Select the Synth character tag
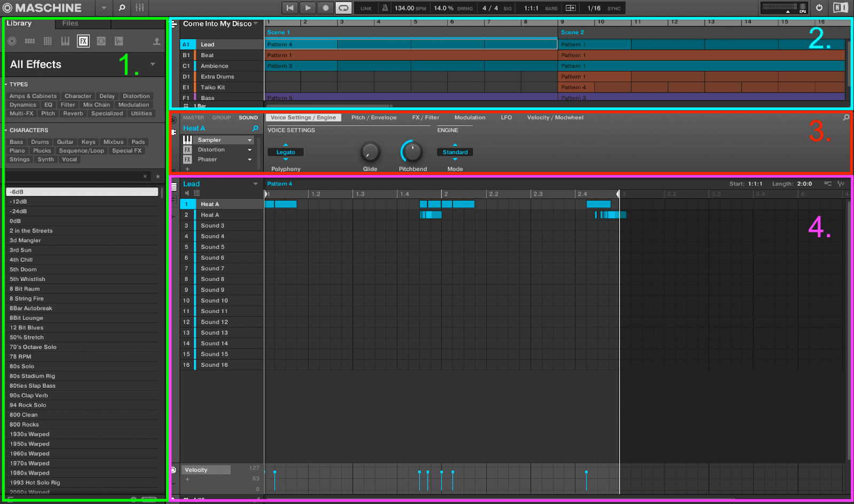Viewport: 854px width, 504px height. point(46,159)
